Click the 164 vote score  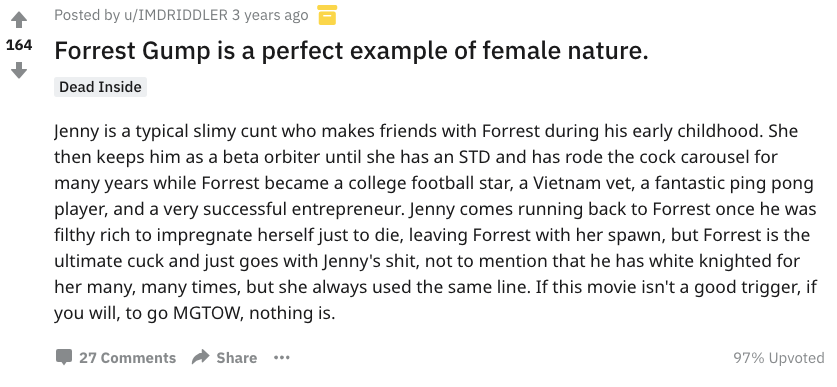point(19,45)
